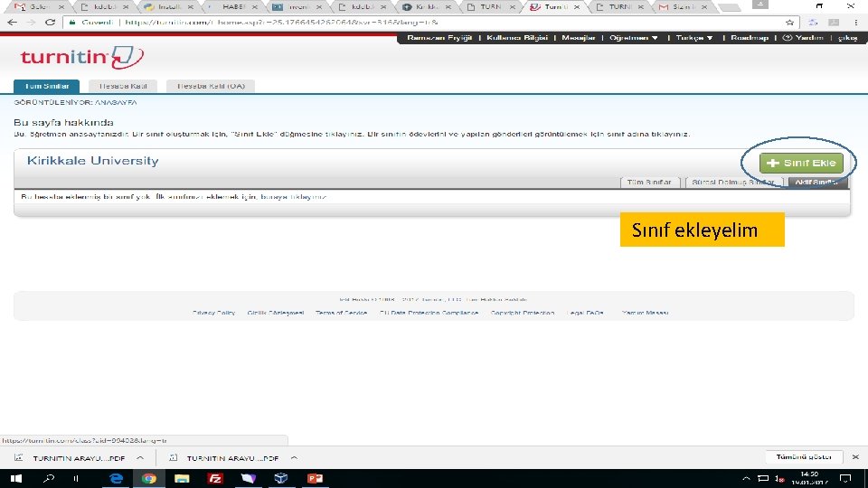
Task: Open Task View on the taskbar
Action: [x=76, y=479]
